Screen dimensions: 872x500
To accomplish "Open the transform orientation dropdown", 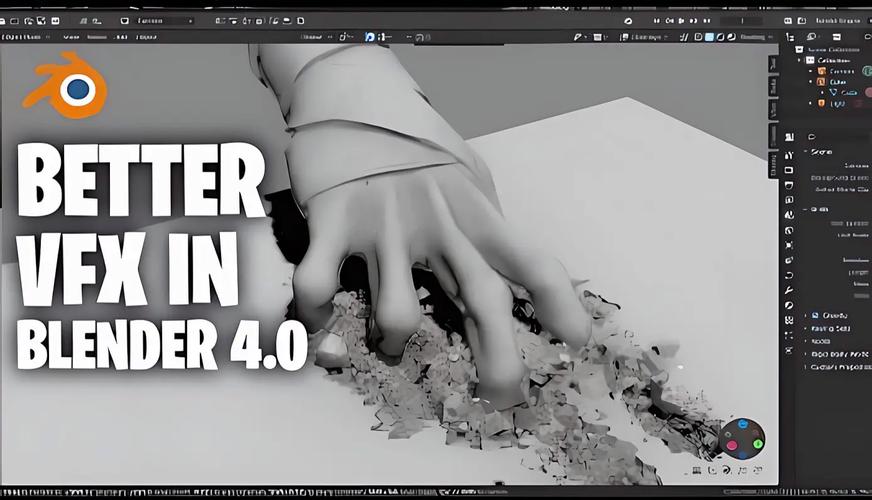I will [316, 37].
